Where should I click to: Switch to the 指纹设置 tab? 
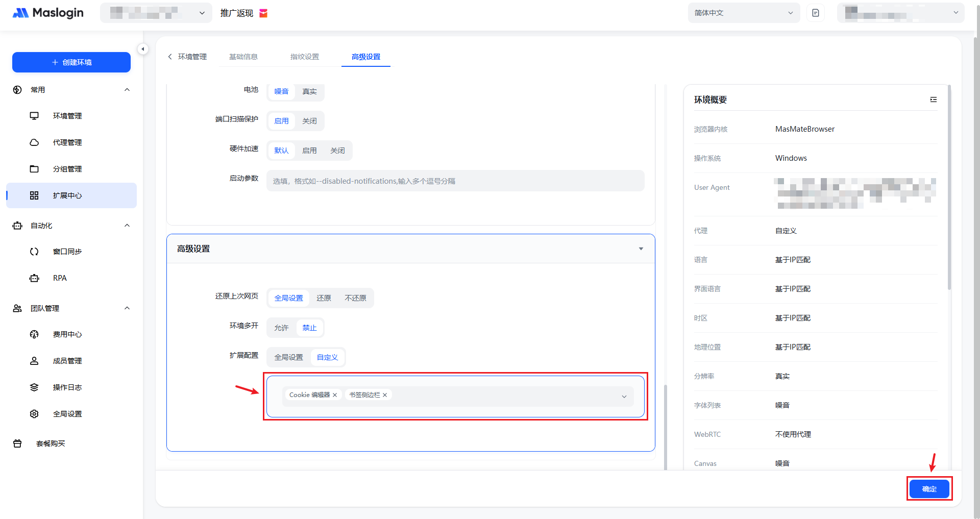[304, 57]
